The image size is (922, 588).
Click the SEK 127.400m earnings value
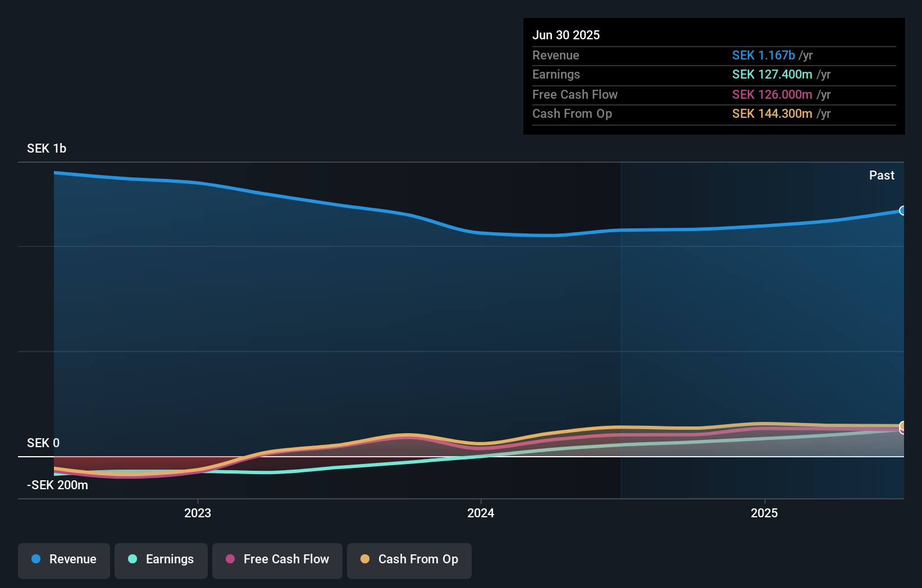pos(772,74)
